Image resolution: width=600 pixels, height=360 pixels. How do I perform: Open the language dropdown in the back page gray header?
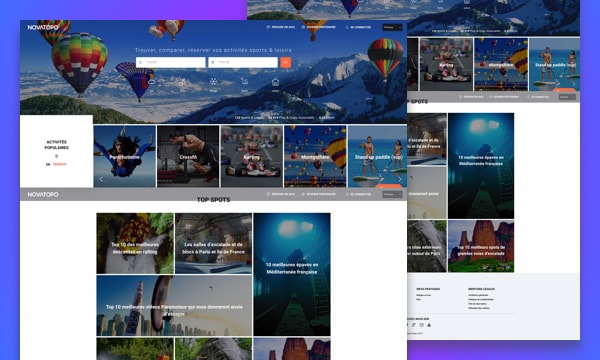(567, 97)
